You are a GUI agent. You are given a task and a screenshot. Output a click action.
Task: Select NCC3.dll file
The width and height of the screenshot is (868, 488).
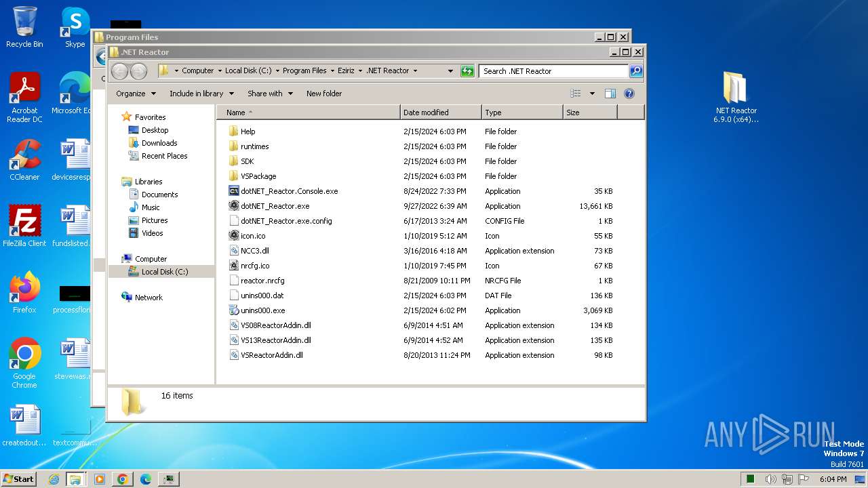coord(255,251)
